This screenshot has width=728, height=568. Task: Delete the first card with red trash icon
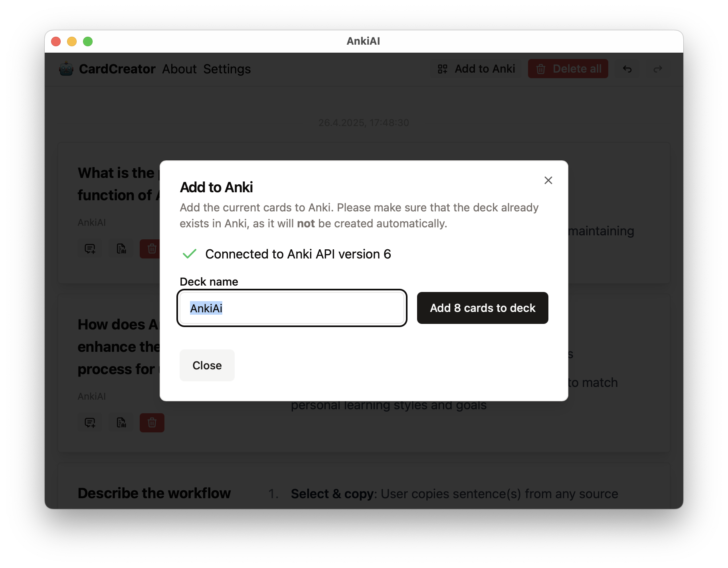[x=150, y=249]
